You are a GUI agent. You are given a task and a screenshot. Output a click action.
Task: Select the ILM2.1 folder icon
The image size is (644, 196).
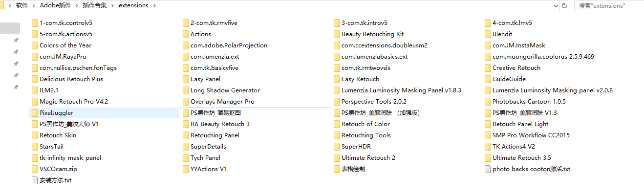(x=35, y=90)
